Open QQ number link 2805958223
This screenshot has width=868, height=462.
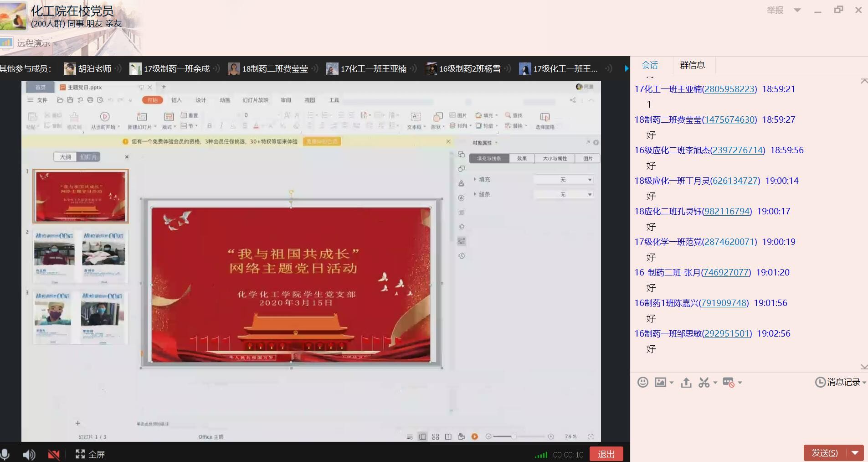coord(729,89)
